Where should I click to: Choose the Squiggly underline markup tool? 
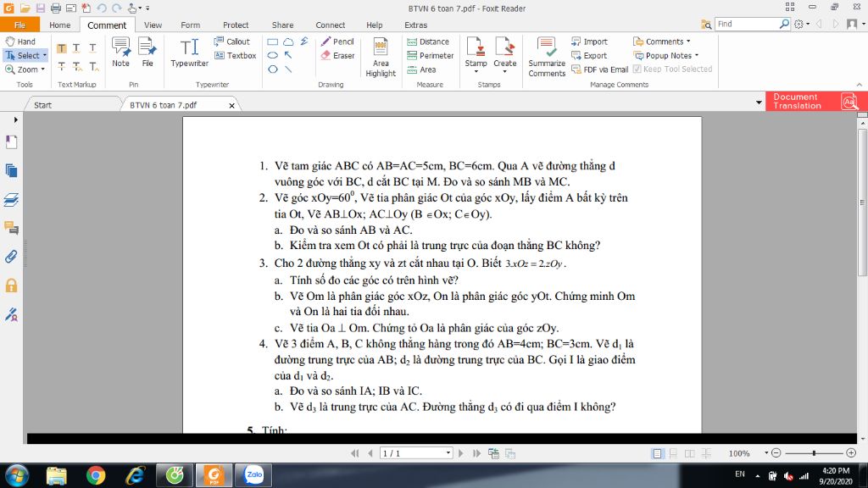[77, 48]
